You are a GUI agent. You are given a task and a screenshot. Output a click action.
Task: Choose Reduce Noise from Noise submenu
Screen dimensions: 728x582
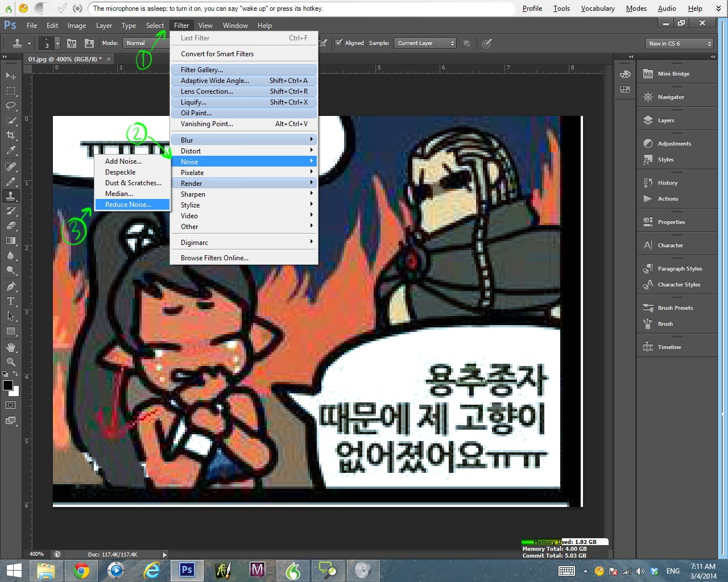click(132, 204)
